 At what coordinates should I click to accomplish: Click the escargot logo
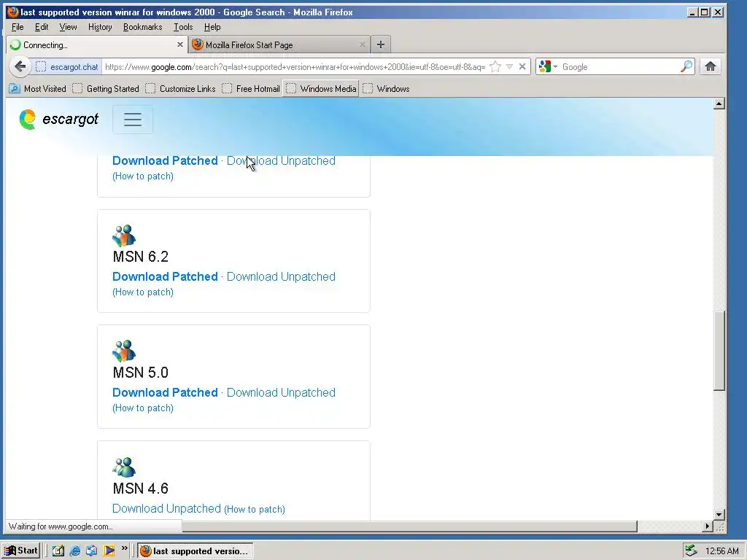58,119
